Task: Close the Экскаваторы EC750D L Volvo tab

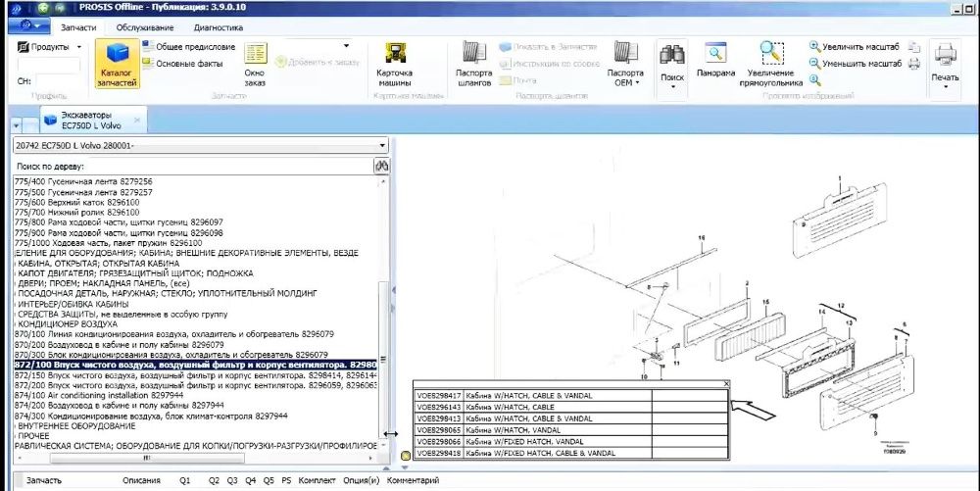Action: point(137,120)
